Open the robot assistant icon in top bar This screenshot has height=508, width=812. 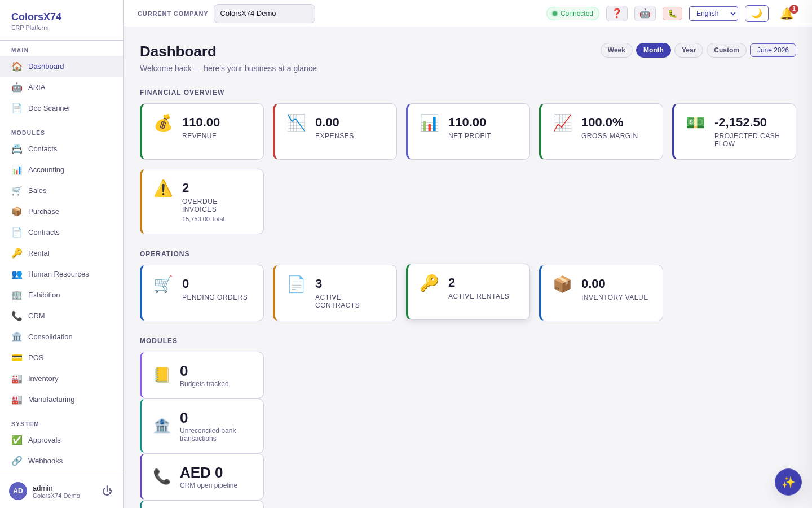click(645, 14)
